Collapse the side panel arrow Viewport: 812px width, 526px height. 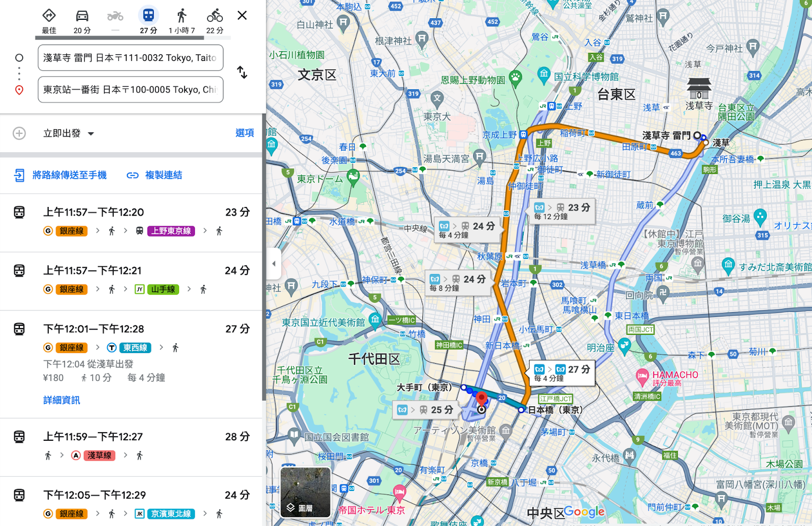click(274, 263)
